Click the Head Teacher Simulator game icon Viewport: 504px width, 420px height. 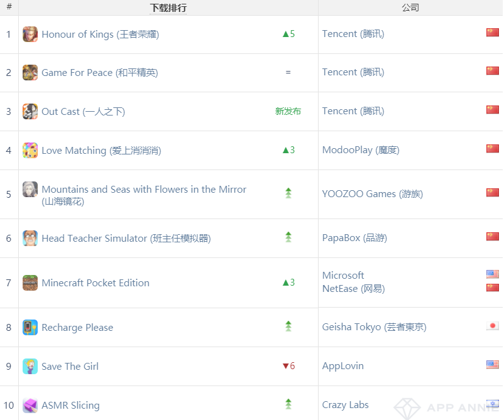tap(30, 239)
